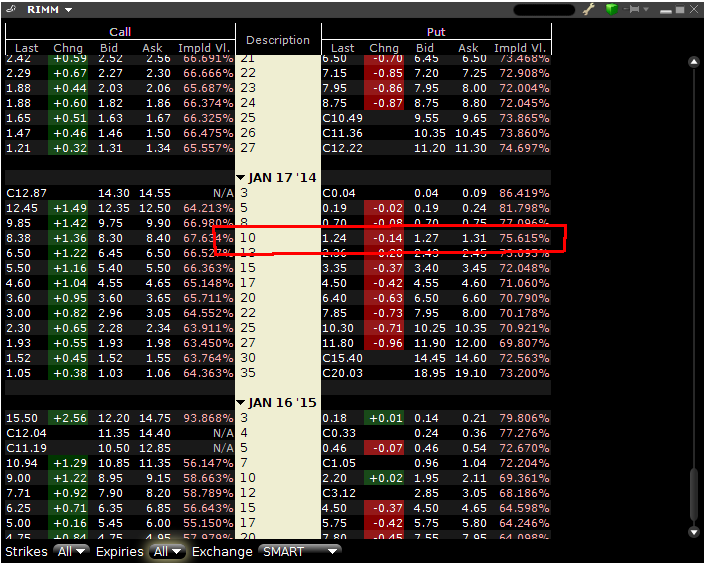The image size is (704, 564).
Task: Collapse the JAN 17 '14 expiry section
Action: point(241,178)
